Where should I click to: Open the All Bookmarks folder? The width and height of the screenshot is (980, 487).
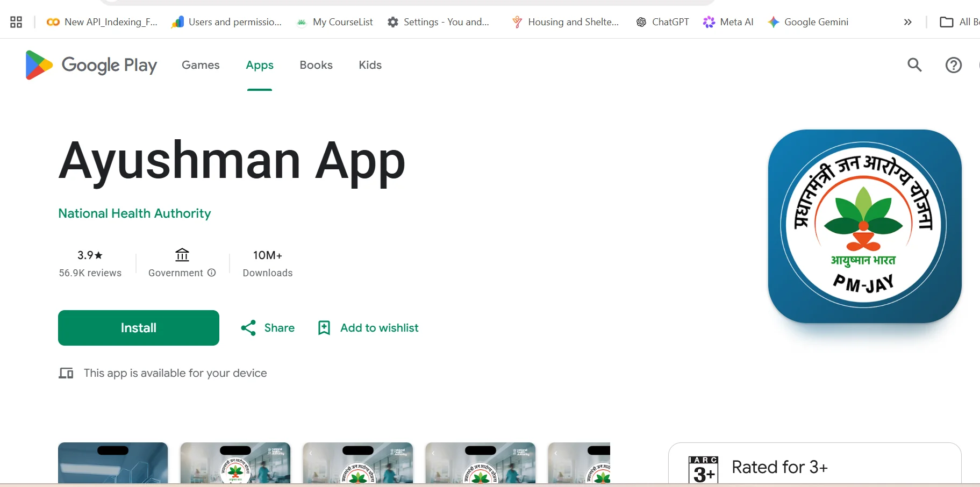pyautogui.click(x=960, y=22)
